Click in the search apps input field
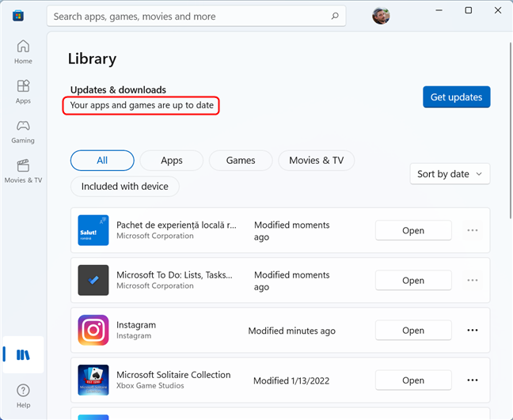This screenshot has height=420, width=513. pyautogui.click(x=196, y=16)
